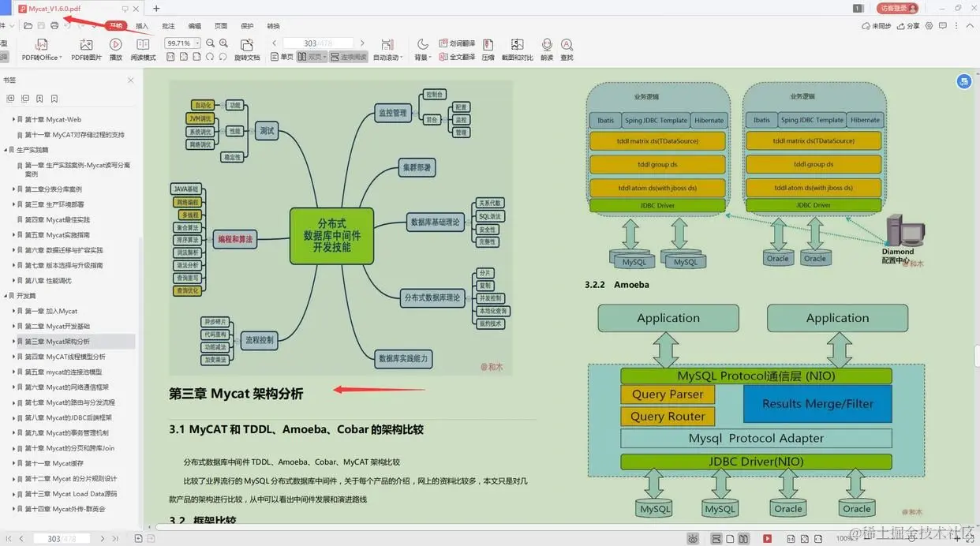Switch to 单页 single page view
This screenshot has width=980, height=546.
(281, 57)
